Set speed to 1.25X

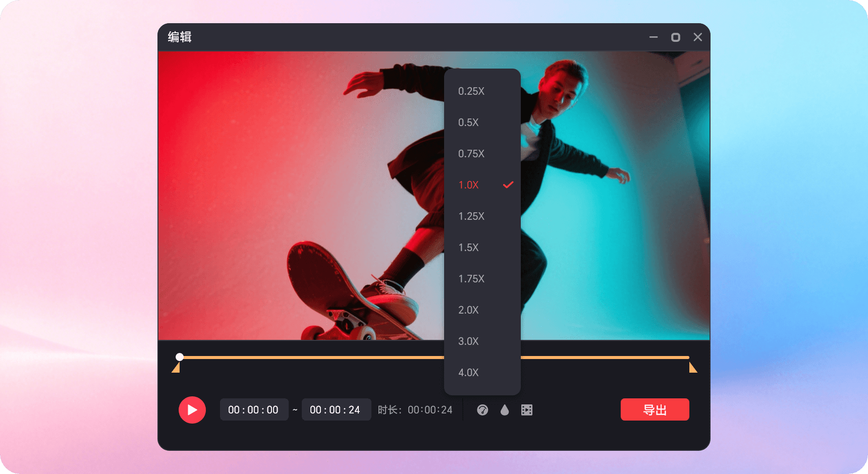click(x=471, y=216)
